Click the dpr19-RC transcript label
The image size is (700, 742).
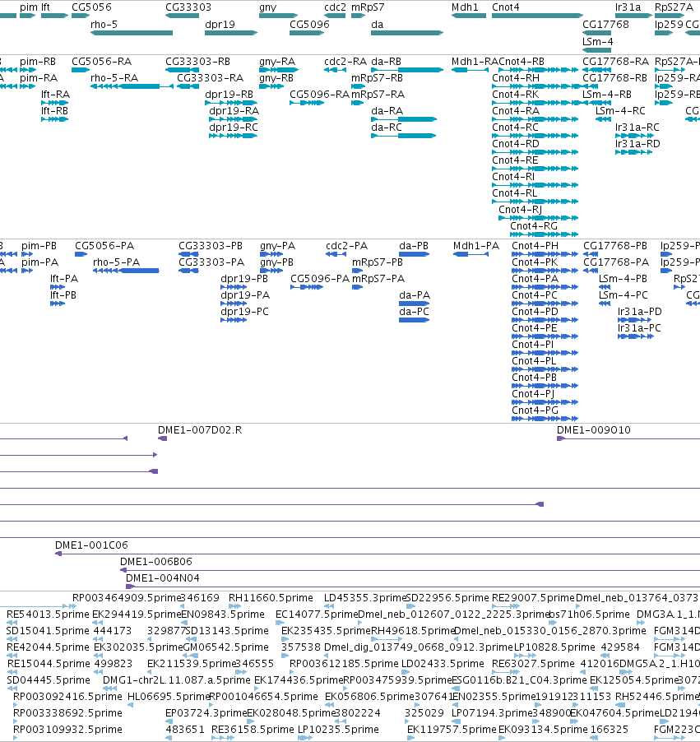(234, 127)
